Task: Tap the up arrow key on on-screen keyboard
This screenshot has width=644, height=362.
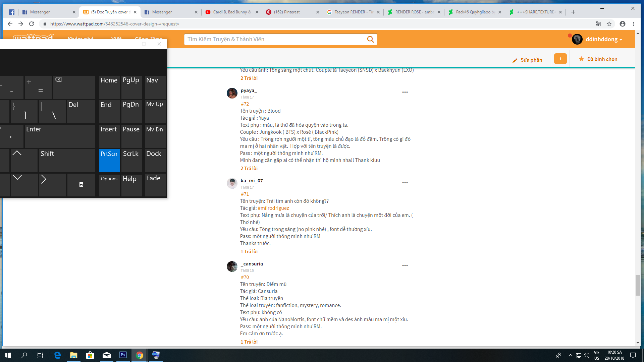Action: (24, 160)
